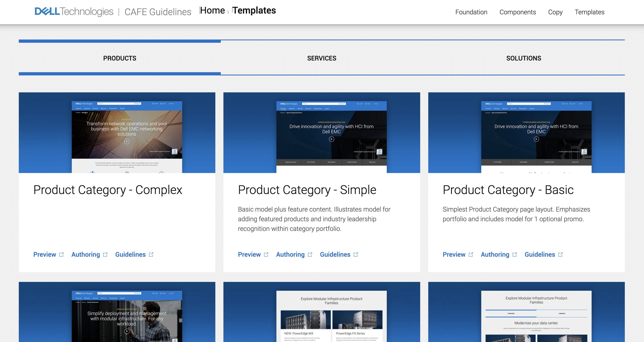Click the breadcrumb separator chevron after Home
644x342 pixels.
[x=229, y=12]
